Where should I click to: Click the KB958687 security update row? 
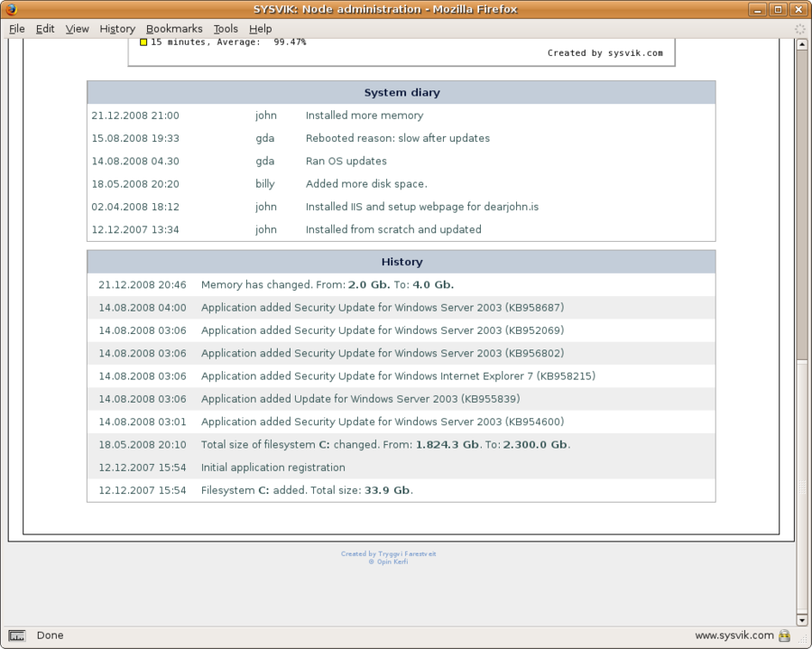(401, 308)
